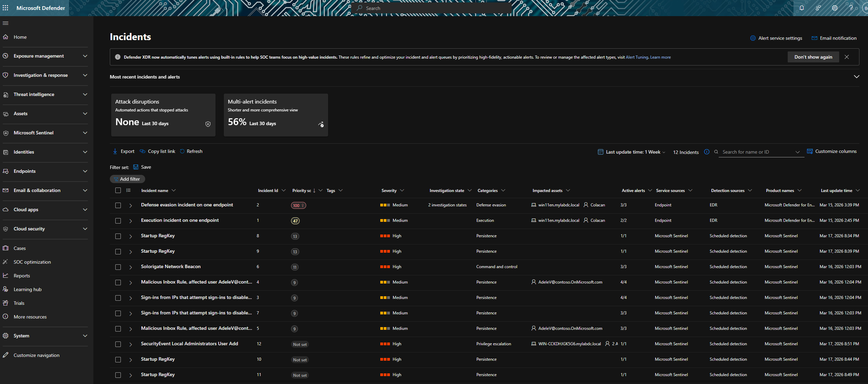Go to SOC optimization page
Image resolution: width=868 pixels, height=384 pixels.
pyautogui.click(x=32, y=262)
